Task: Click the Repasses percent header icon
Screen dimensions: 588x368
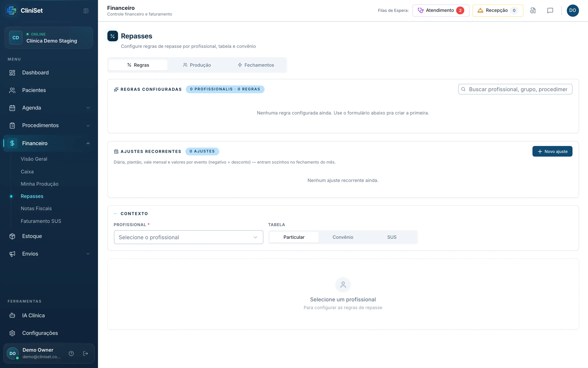Action: [112, 36]
